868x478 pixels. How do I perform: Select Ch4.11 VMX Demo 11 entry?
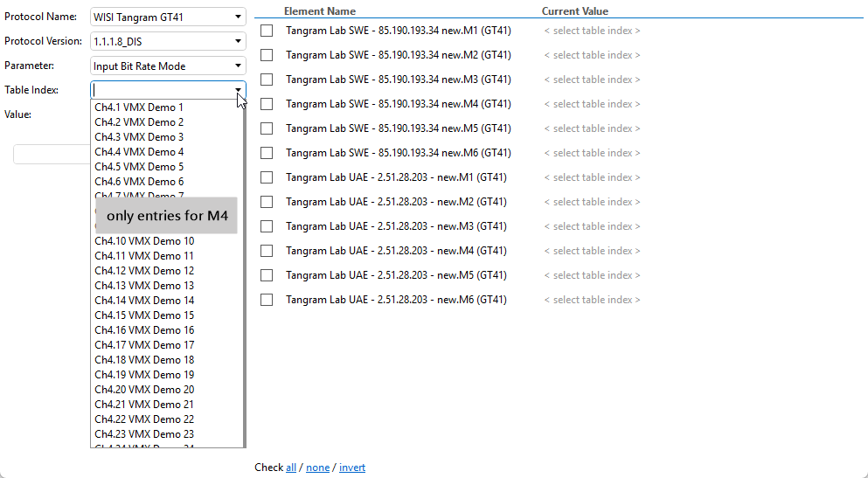pyautogui.click(x=144, y=256)
